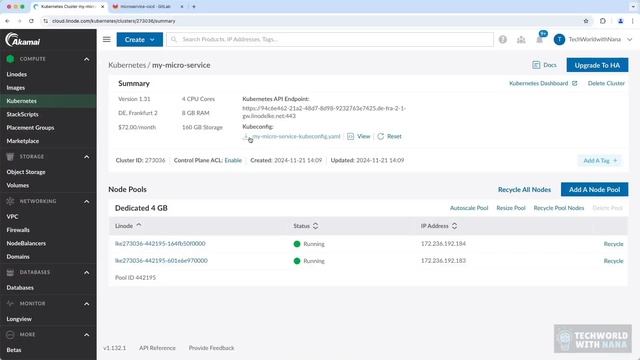
Task: Reload the page with refresh icon
Action: coord(31,21)
